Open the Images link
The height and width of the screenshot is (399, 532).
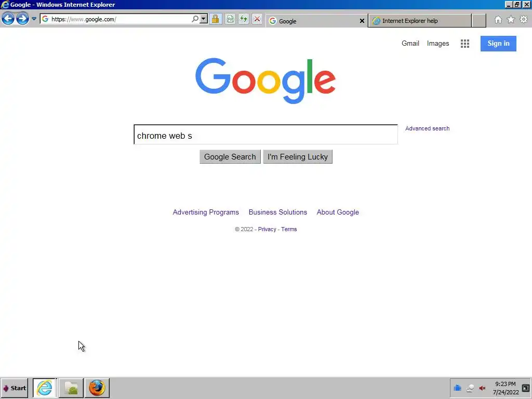[437, 44]
